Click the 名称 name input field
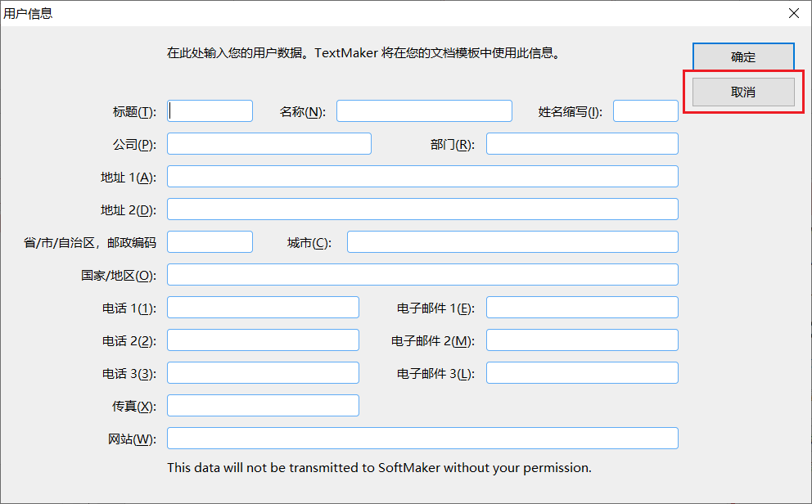812x504 pixels. (424, 110)
